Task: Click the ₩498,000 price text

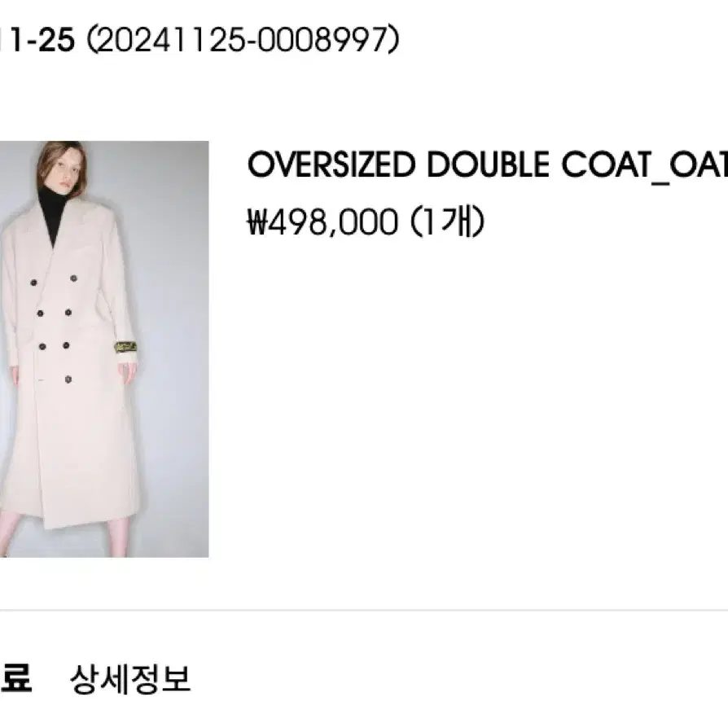Action: coord(322,222)
